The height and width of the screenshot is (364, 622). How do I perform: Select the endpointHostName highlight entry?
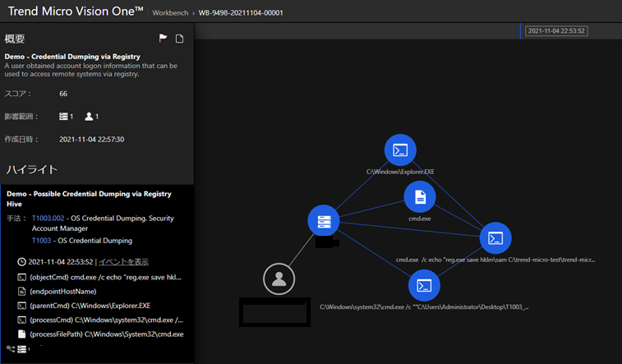pyautogui.click(x=62, y=292)
